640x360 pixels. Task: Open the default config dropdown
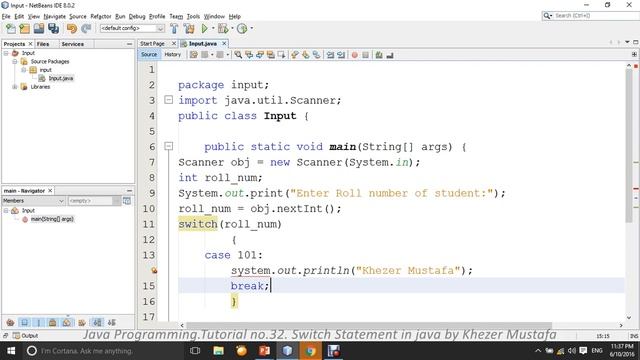coord(132,28)
